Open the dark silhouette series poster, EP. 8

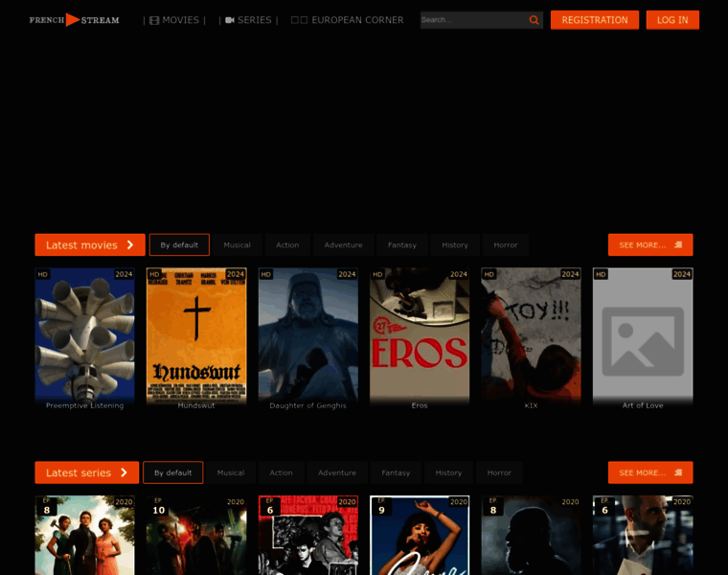531,535
